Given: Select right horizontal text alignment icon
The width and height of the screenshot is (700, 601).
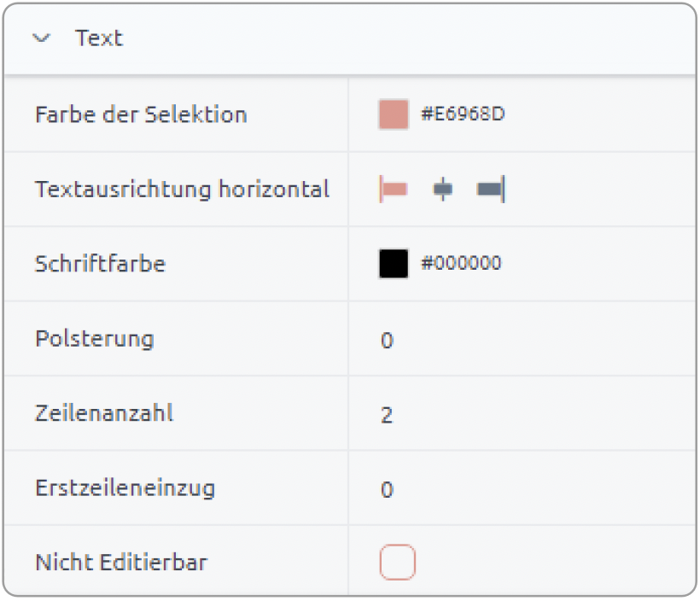Looking at the screenshot, I should (x=491, y=190).
